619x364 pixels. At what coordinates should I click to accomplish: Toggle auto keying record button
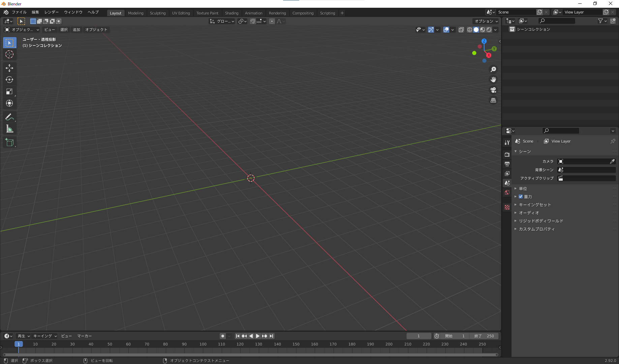[x=223, y=336]
